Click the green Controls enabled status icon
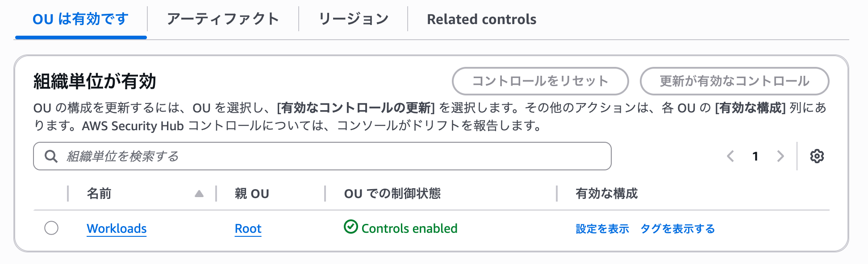The height and width of the screenshot is (264, 868). pyautogui.click(x=350, y=228)
